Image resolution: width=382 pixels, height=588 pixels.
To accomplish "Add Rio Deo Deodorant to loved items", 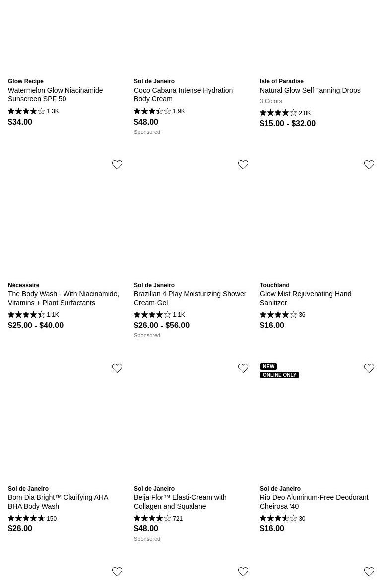I will [369, 368].
